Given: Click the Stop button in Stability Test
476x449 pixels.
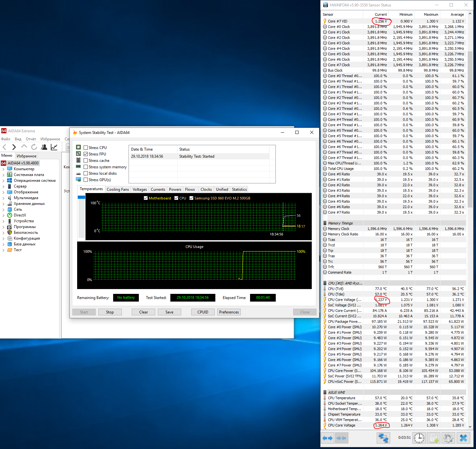Looking at the screenshot, I should 110,312.
